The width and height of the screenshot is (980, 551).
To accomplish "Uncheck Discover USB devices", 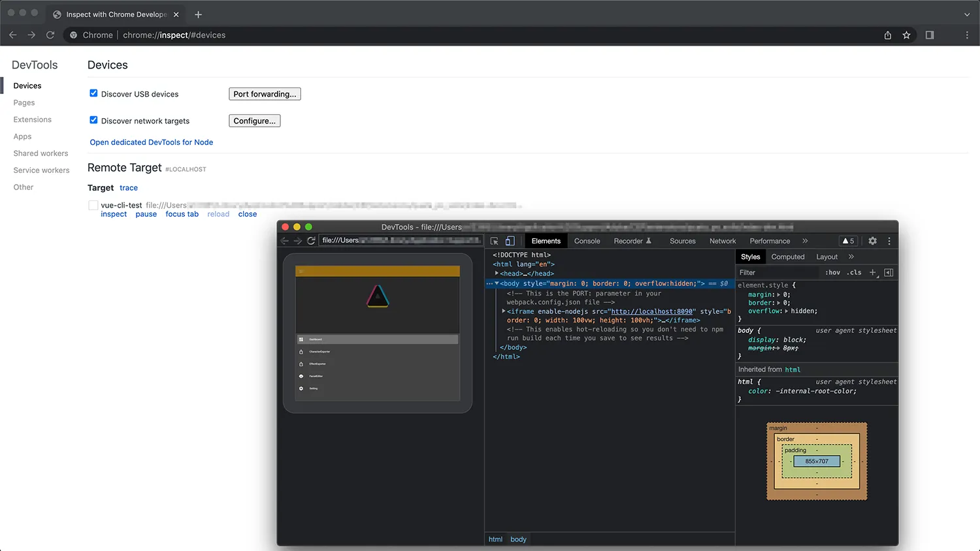I will [x=93, y=93].
